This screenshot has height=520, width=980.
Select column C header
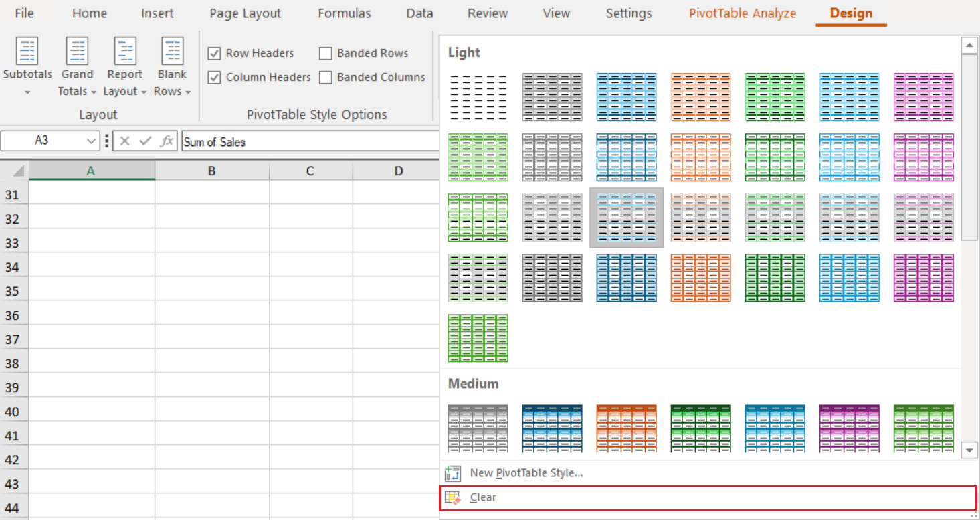coord(310,171)
